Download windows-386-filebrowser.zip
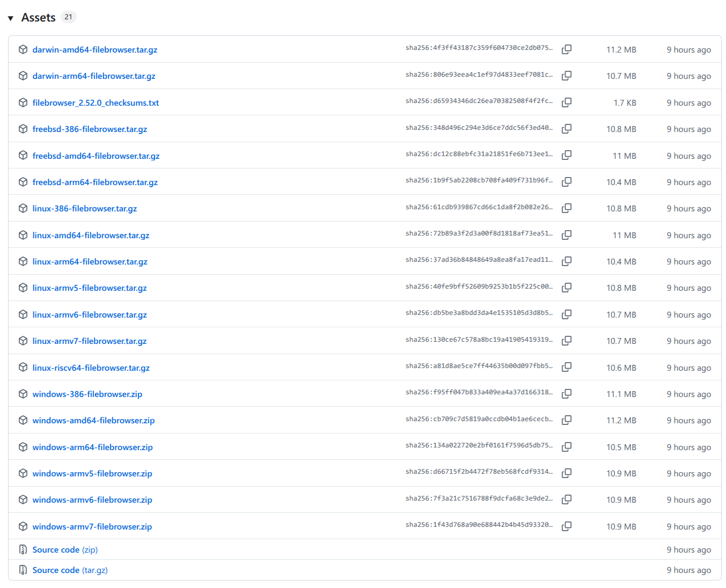Image resolution: width=726 pixels, height=588 pixels. [x=87, y=394]
